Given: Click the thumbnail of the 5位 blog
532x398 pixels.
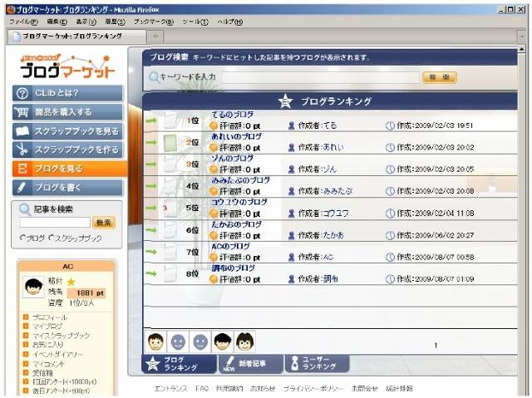Looking at the screenshot, I should pyautogui.click(x=170, y=208).
